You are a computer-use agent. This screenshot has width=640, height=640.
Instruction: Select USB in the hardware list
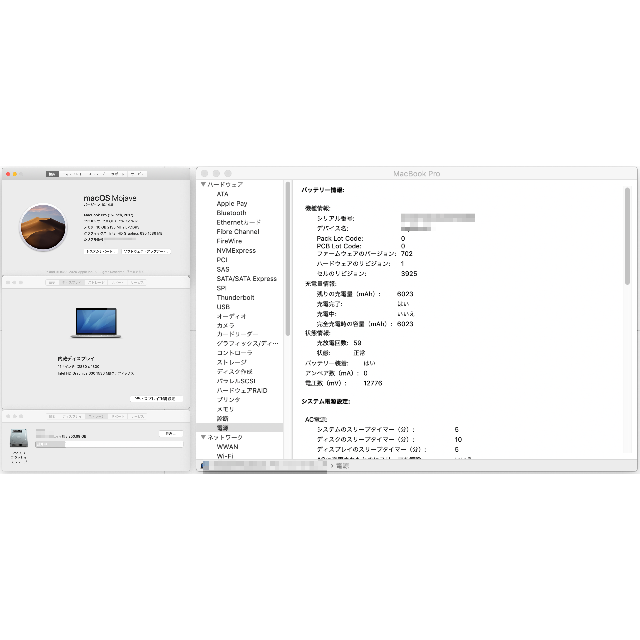pyautogui.click(x=223, y=307)
